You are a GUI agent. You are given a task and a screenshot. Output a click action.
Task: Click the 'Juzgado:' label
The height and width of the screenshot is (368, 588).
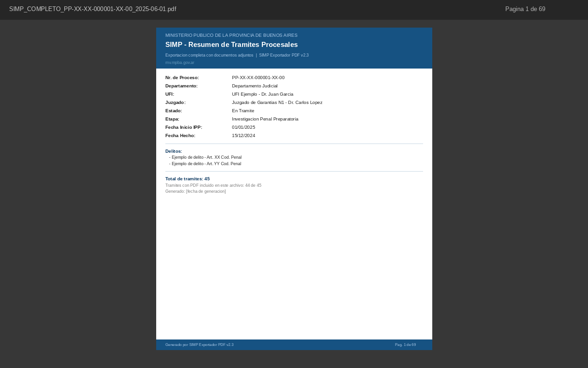pos(175,103)
